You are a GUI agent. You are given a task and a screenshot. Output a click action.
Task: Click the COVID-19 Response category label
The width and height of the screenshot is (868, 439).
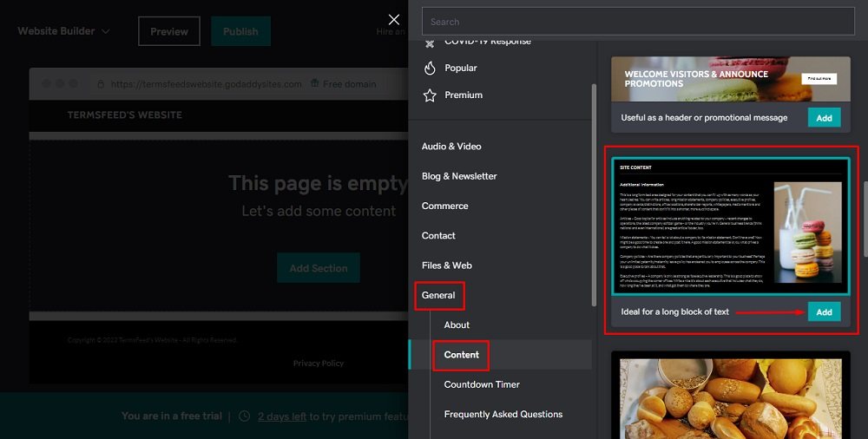coord(488,42)
